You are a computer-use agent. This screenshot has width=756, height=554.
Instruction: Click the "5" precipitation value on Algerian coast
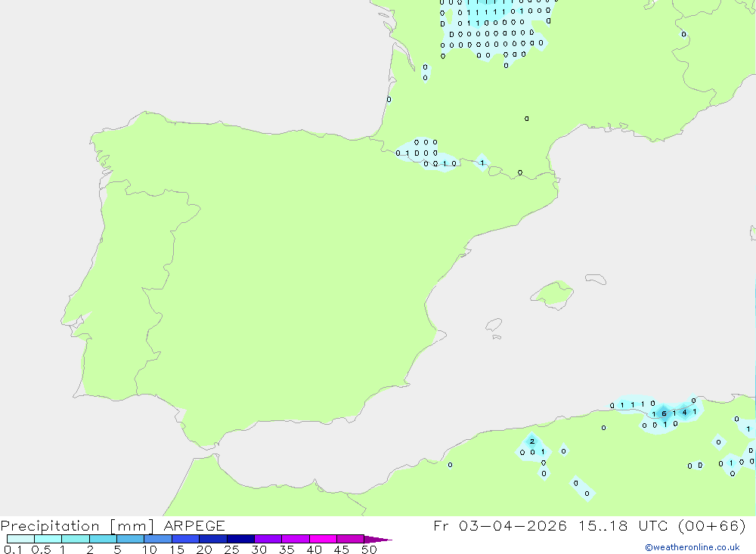point(664,413)
